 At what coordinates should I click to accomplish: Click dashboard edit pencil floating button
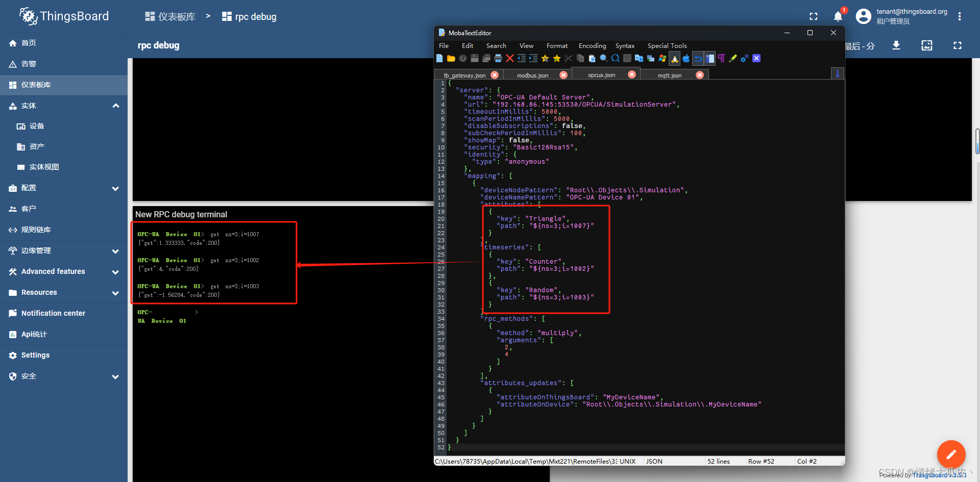tap(951, 454)
